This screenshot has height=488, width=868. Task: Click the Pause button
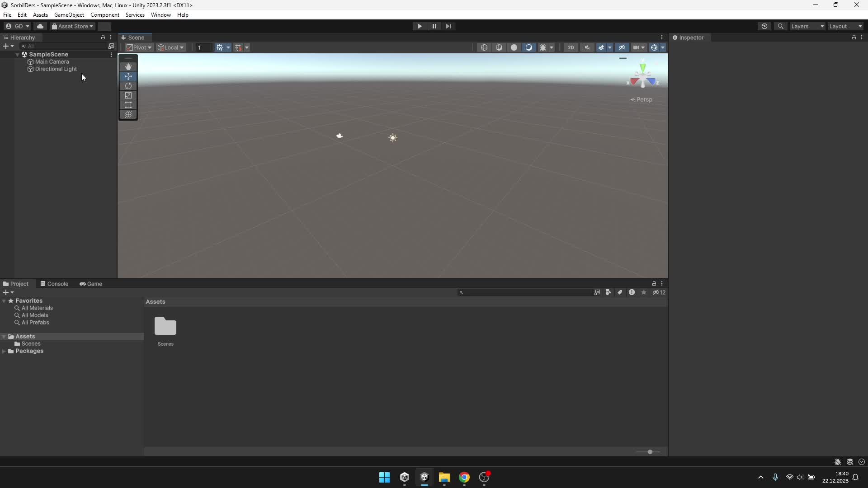coord(434,26)
